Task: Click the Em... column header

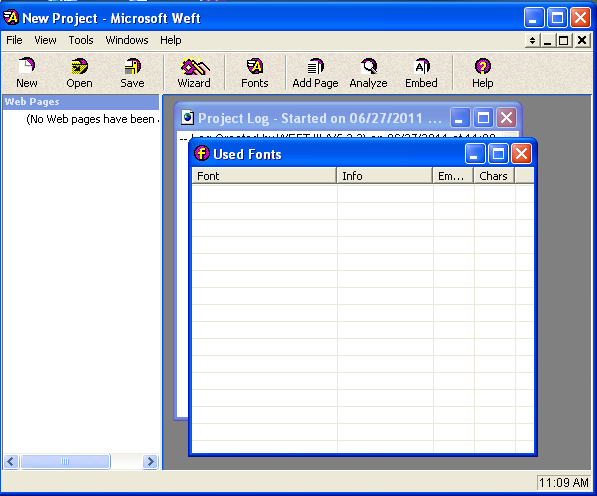Action: pyautogui.click(x=453, y=176)
